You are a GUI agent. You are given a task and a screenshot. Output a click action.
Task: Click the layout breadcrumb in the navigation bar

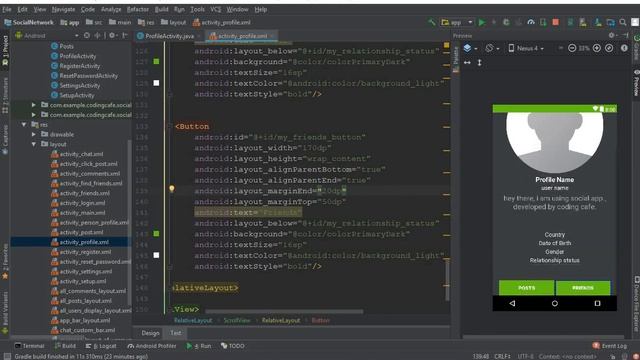[173, 22]
